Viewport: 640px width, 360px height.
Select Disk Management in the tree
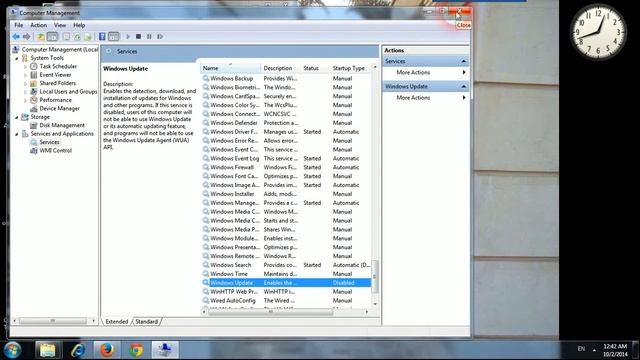62,125
